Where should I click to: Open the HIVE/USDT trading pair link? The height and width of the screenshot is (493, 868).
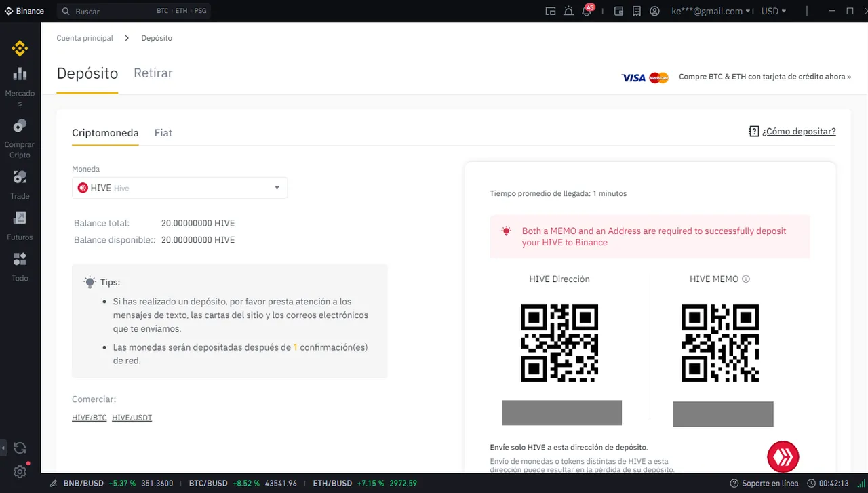pyautogui.click(x=132, y=418)
